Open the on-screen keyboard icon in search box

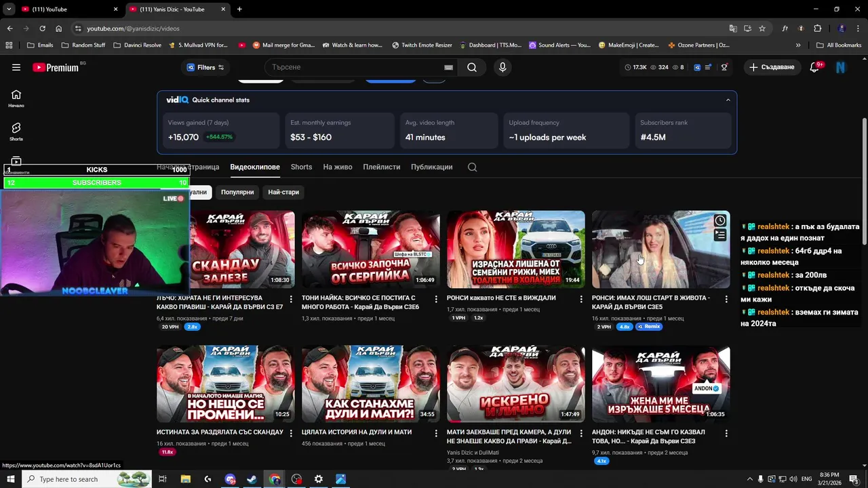448,67
